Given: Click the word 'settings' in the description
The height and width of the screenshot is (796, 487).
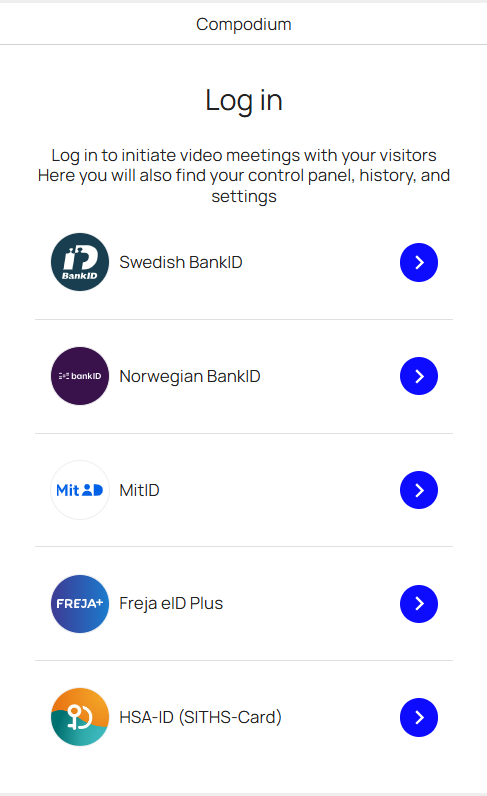Looking at the screenshot, I should click(244, 196).
